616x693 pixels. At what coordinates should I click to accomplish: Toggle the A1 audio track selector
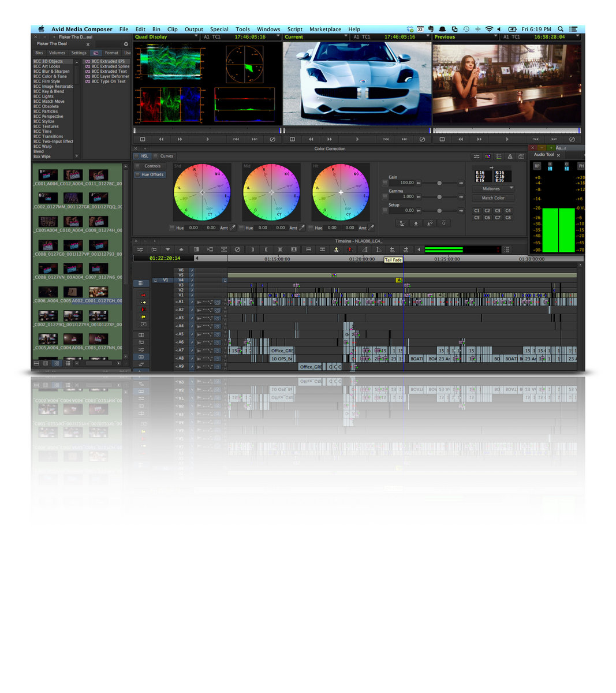(181, 301)
